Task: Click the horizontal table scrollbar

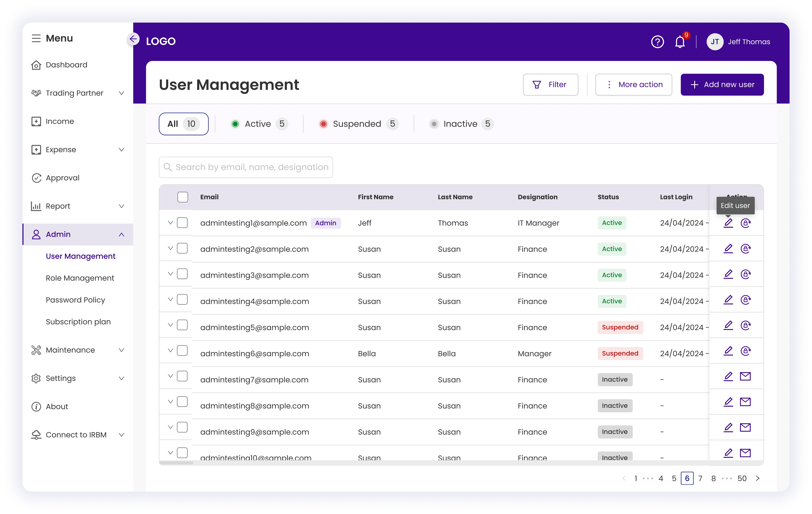Action: 176,463
